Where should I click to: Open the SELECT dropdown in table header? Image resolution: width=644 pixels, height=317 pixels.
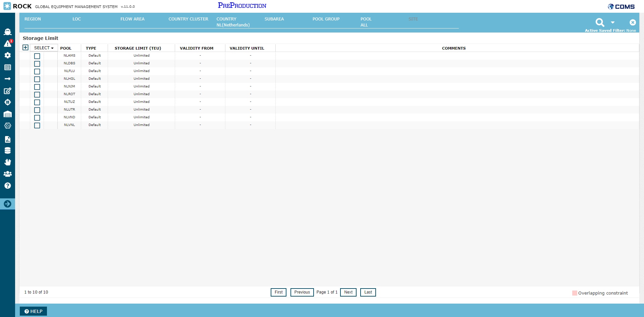click(44, 48)
